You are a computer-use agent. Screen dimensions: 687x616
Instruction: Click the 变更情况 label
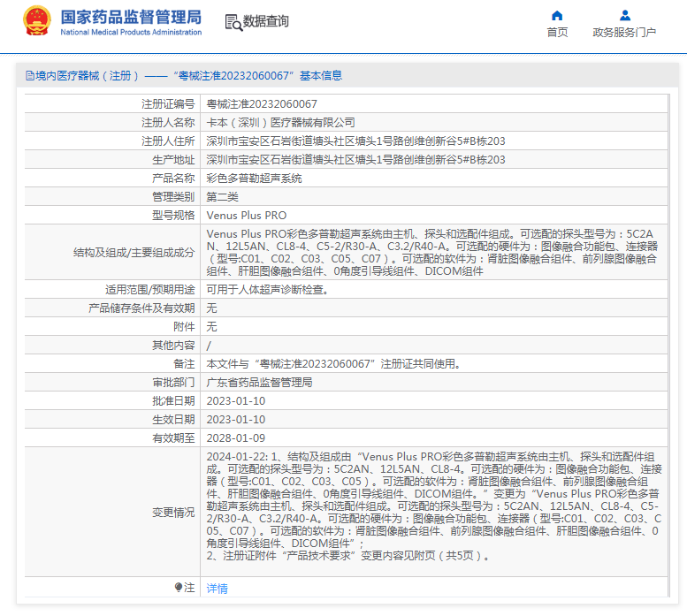click(x=173, y=513)
